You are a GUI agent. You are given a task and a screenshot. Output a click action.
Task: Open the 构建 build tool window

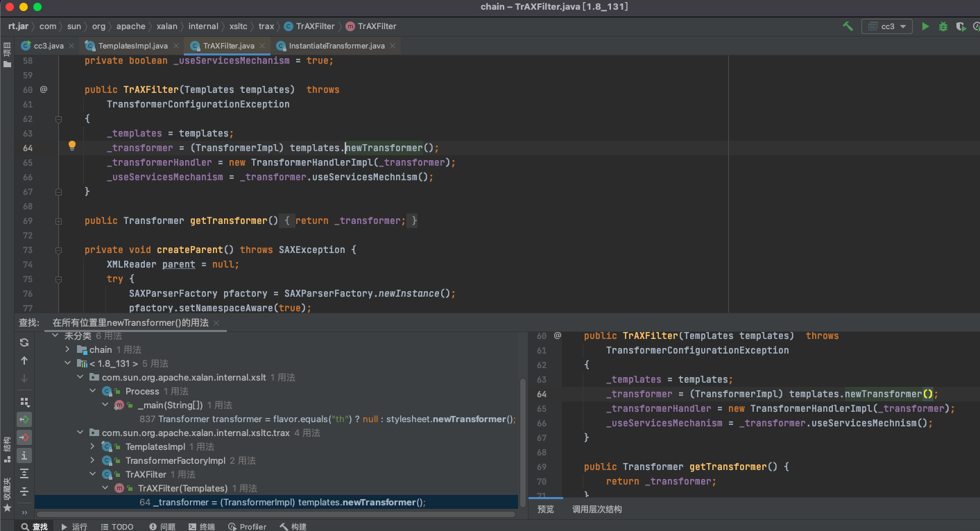[x=293, y=526]
